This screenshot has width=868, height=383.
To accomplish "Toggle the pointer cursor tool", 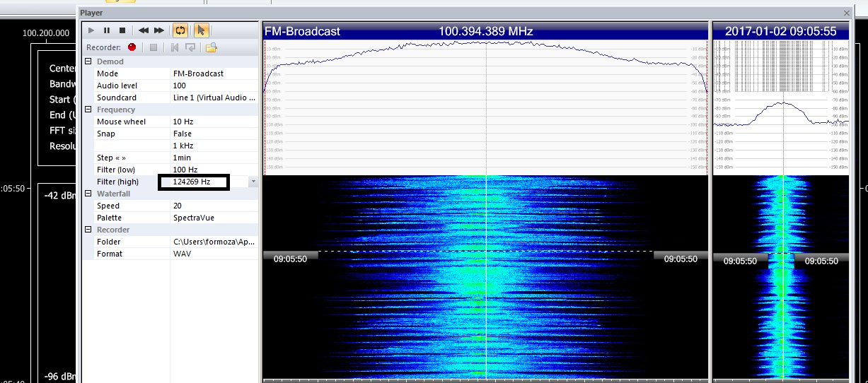I will click(202, 30).
